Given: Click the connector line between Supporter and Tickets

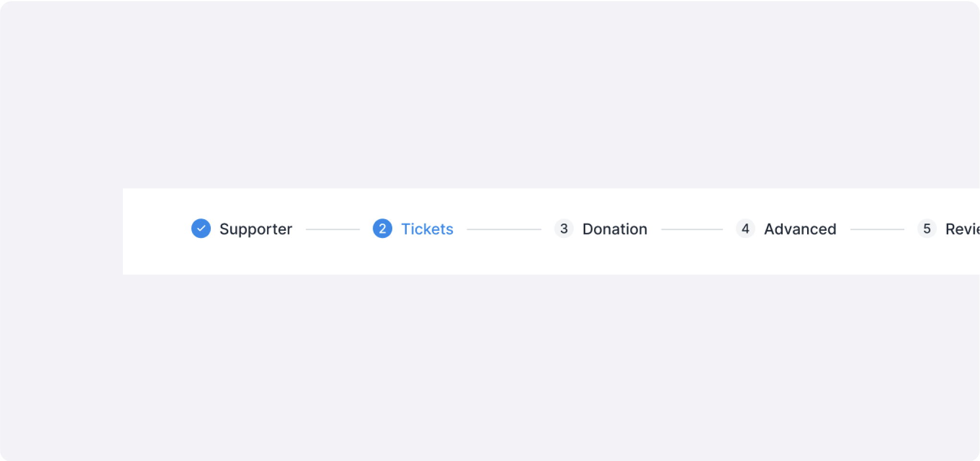Looking at the screenshot, I should point(332,229).
